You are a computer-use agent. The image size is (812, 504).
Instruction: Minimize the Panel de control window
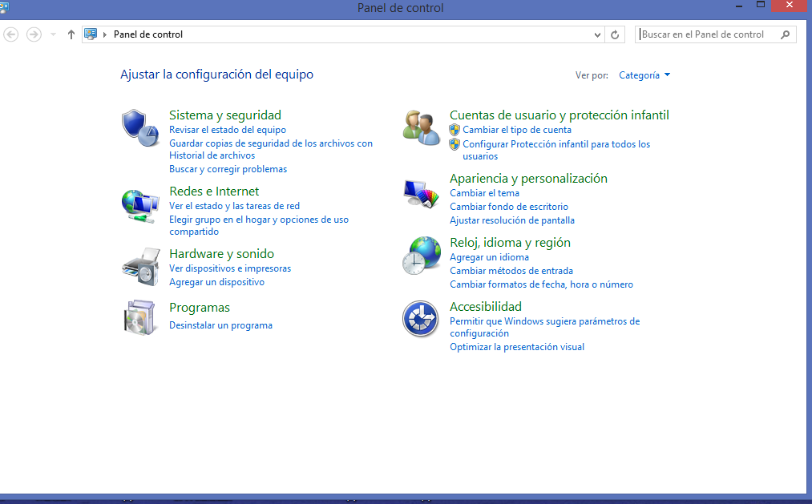tap(739, 6)
